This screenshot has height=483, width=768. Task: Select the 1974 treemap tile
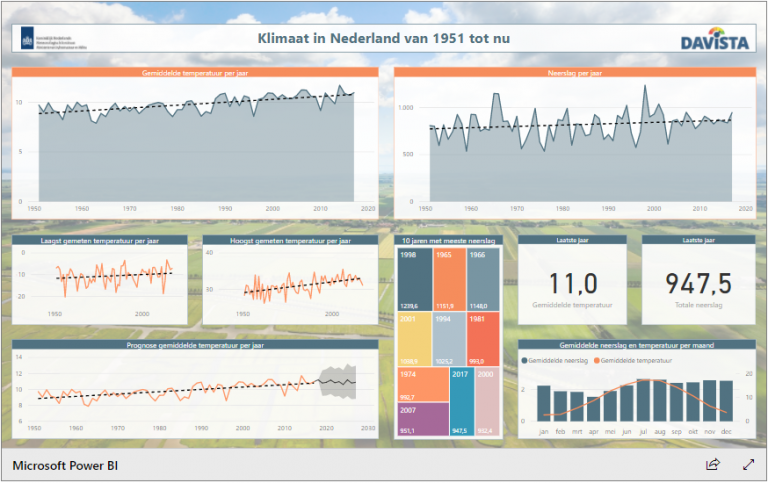click(x=423, y=385)
